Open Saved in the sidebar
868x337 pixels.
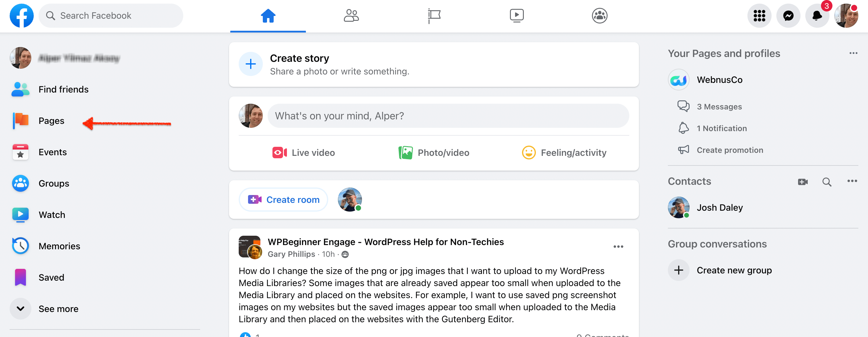click(x=105, y=277)
